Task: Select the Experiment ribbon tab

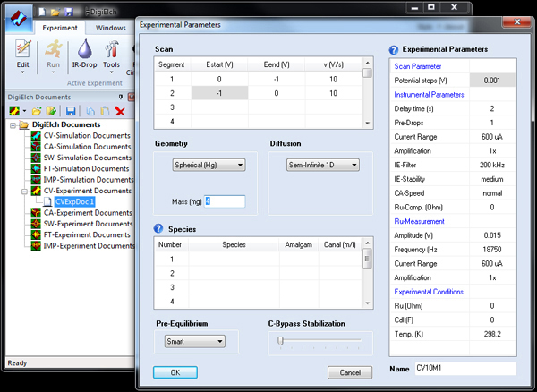Action: click(x=62, y=28)
